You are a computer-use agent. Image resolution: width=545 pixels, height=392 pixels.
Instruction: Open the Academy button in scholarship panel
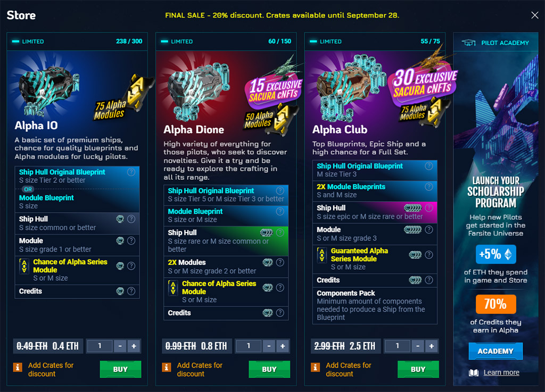(x=496, y=351)
